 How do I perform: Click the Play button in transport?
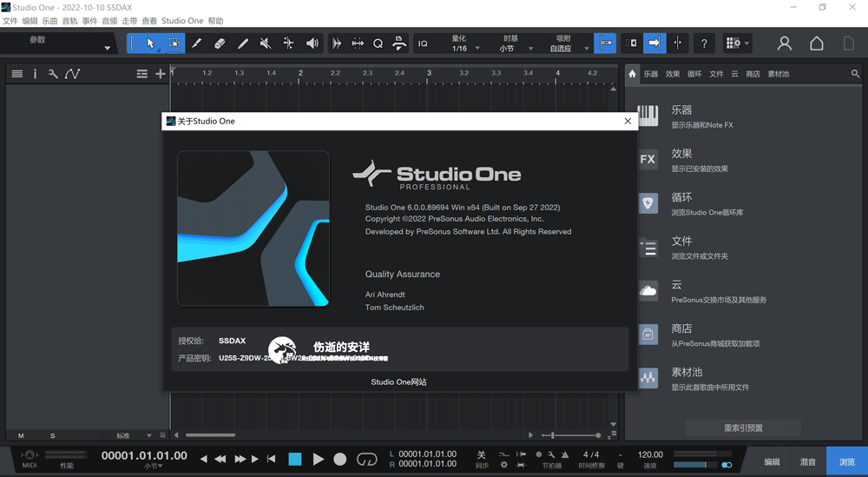[319, 460]
